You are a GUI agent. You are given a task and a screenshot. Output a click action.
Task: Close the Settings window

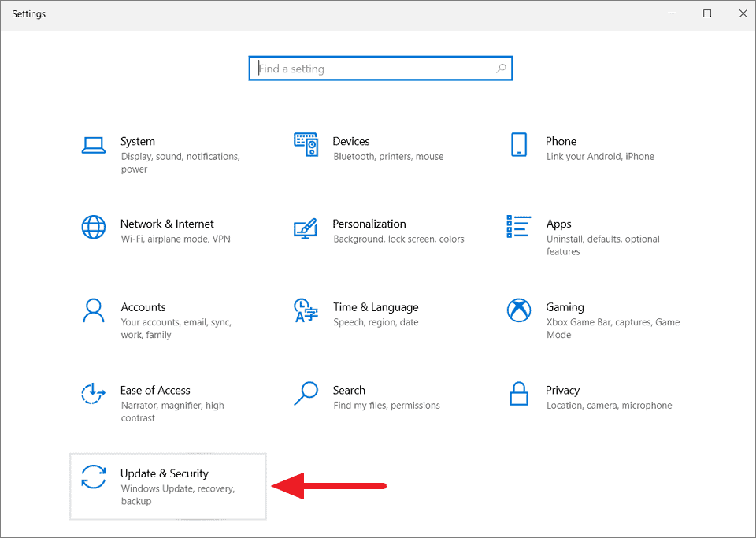click(x=743, y=13)
